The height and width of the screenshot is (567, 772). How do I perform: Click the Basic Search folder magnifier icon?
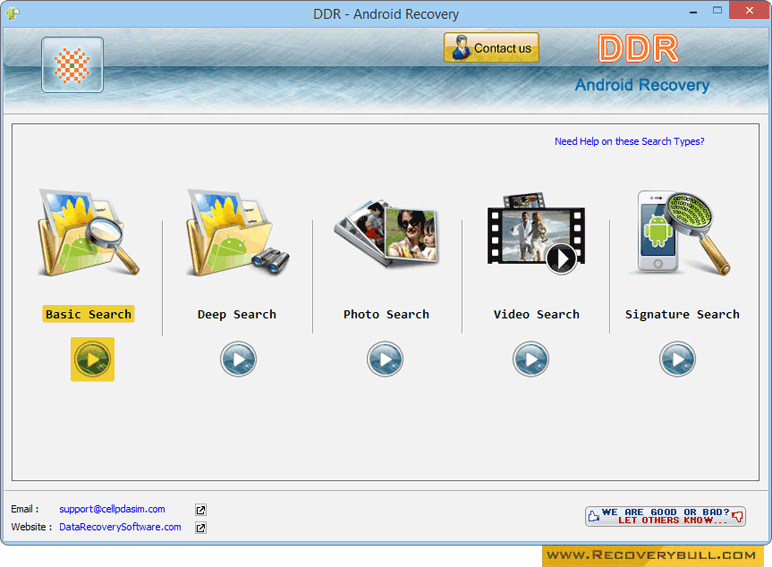(89, 232)
